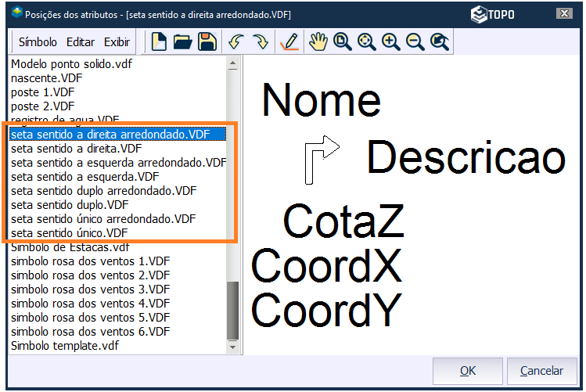586x392 pixels.
Task: Click the zoom extents icon
Action: [x=366, y=42]
